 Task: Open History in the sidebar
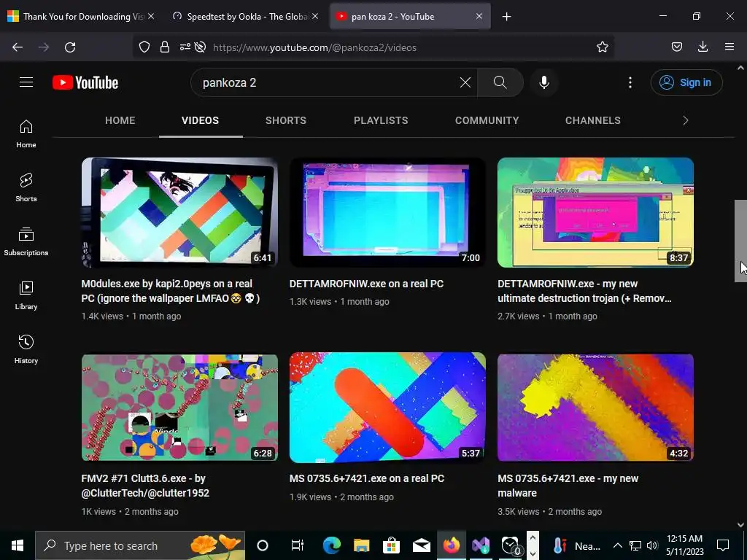(26, 349)
